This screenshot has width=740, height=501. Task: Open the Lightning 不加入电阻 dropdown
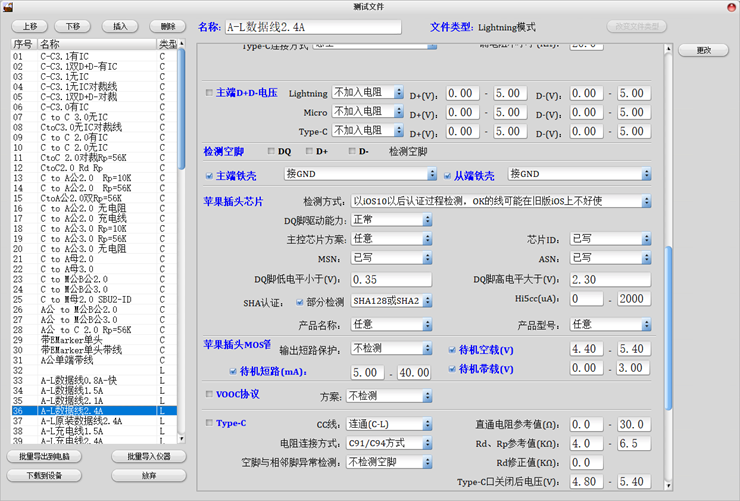coord(368,93)
